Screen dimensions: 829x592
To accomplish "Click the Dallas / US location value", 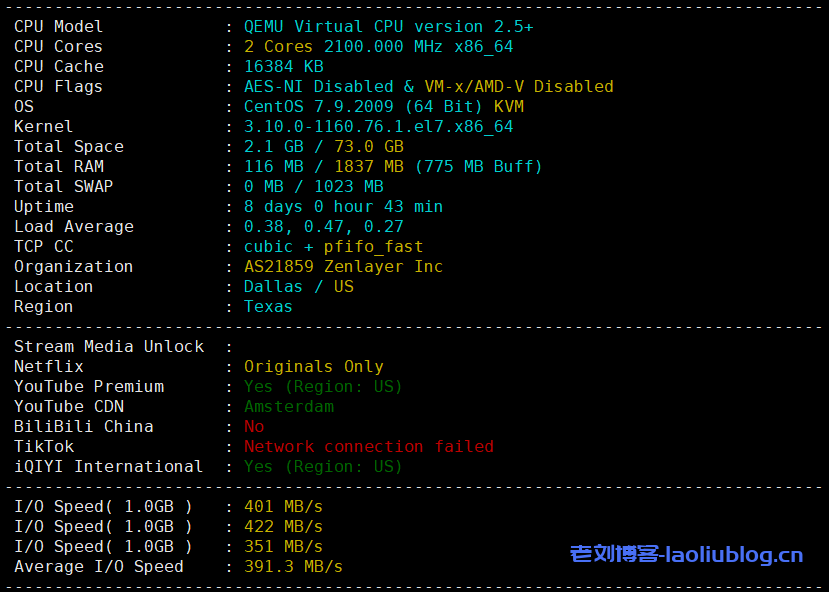I will 298,286.
